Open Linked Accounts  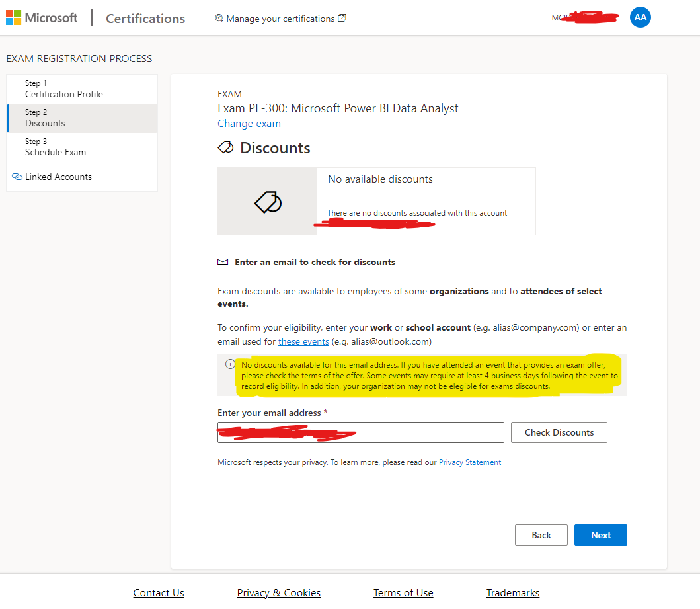point(58,177)
